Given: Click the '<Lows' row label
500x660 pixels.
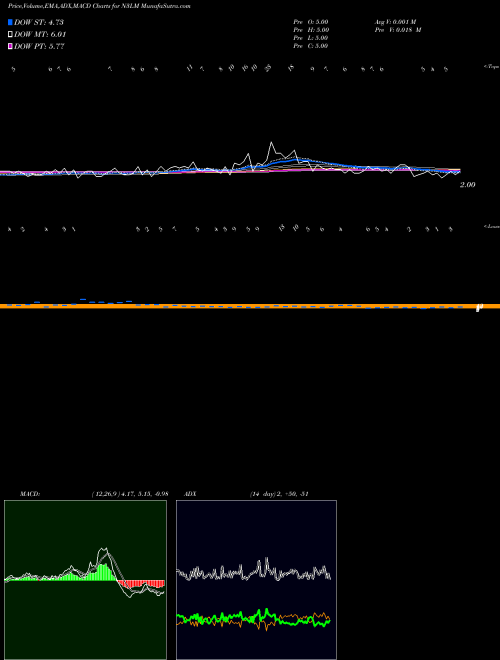Looking at the screenshot, I should [x=491, y=226].
